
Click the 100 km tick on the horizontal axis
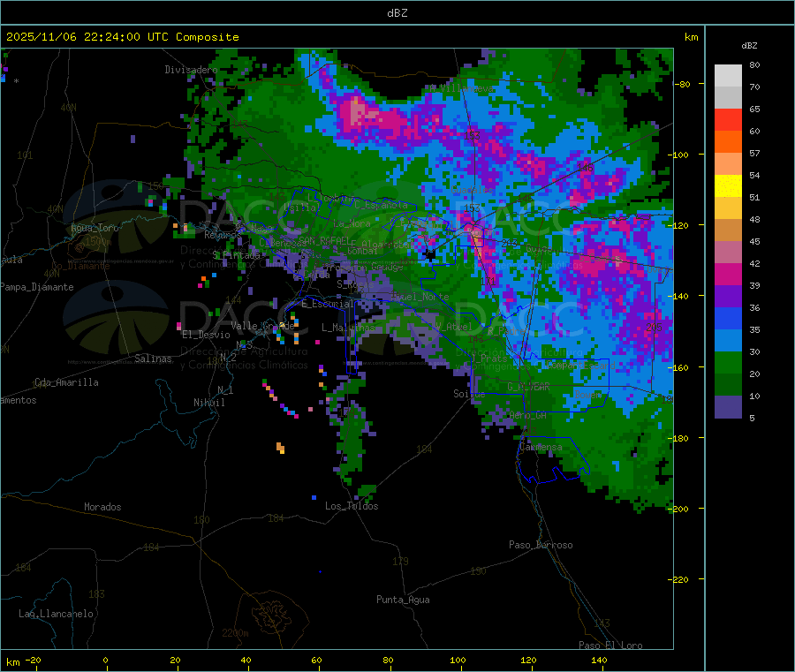[458, 661]
